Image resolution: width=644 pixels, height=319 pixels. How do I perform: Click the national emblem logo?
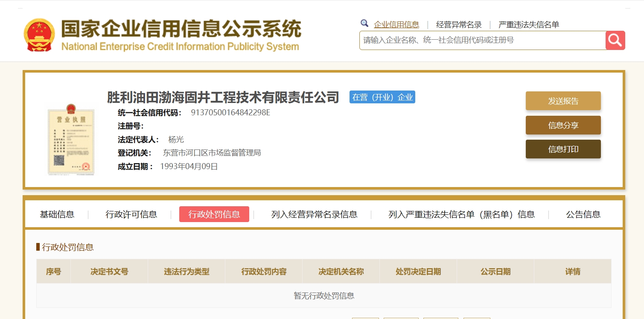click(39, 35)
